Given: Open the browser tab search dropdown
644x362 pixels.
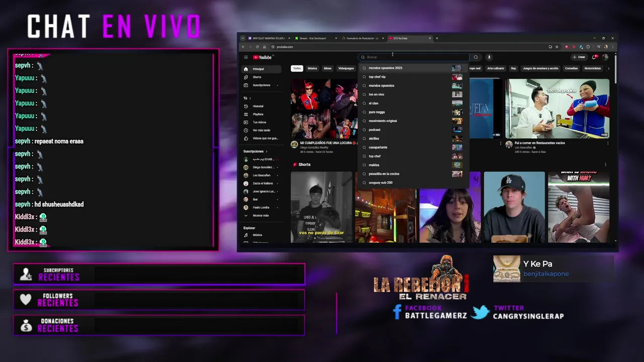Looking at the screenshot, I should tap(243, 38).
